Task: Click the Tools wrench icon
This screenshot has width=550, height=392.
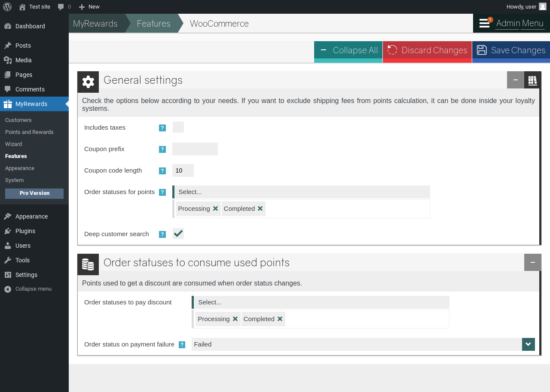Action: pos(8,260)
